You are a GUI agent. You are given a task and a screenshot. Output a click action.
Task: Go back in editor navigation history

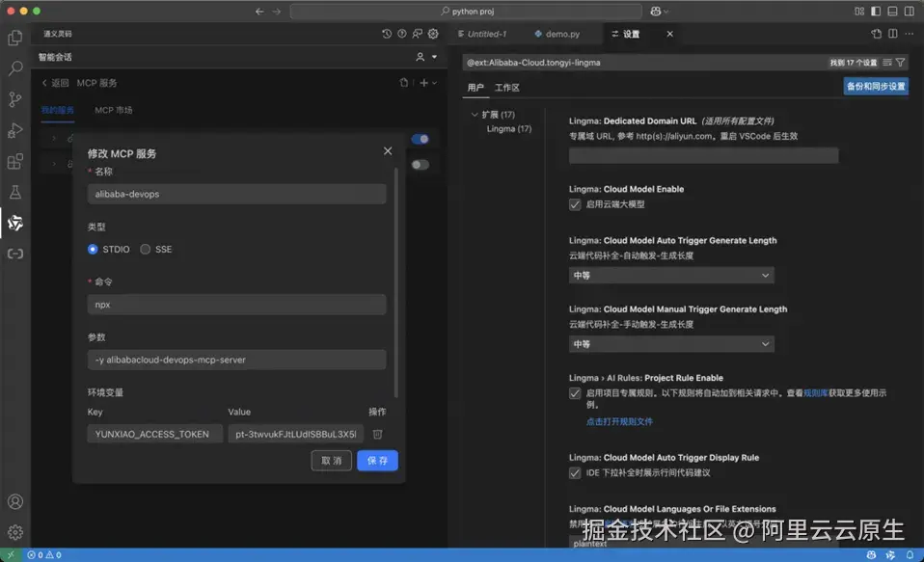(x=259, y=12)
